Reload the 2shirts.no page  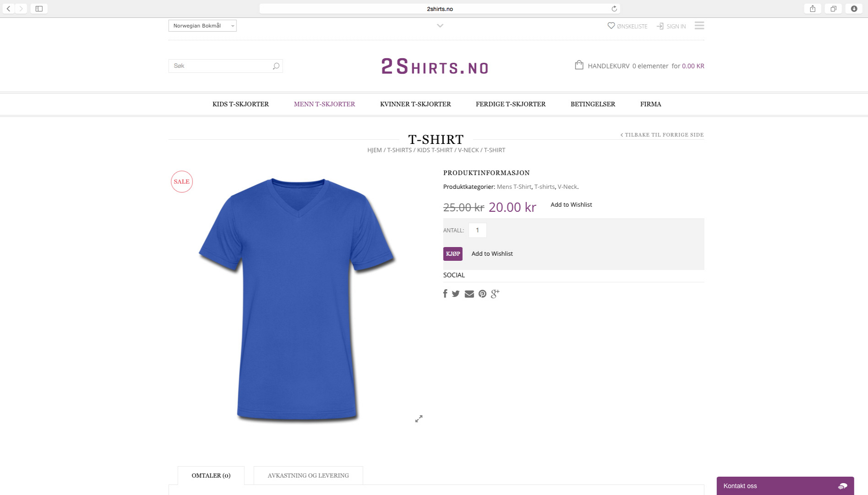click(x=614, y=9)
